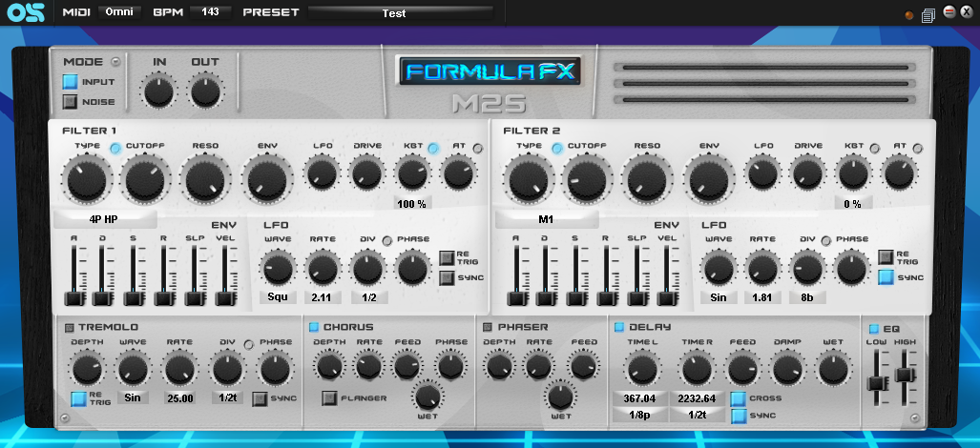980x448 pixels.
Task: Move the EQ High slider
Action: click(x=904, y=375)
